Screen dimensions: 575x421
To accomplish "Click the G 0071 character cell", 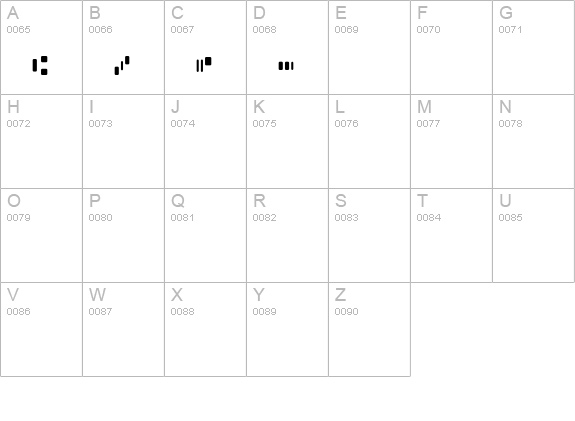I will coord(534,47).
